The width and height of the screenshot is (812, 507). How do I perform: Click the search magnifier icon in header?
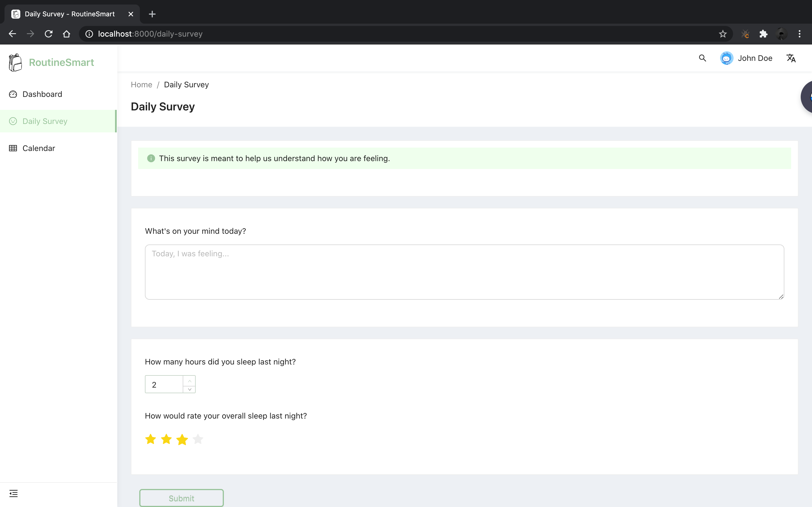702,58
